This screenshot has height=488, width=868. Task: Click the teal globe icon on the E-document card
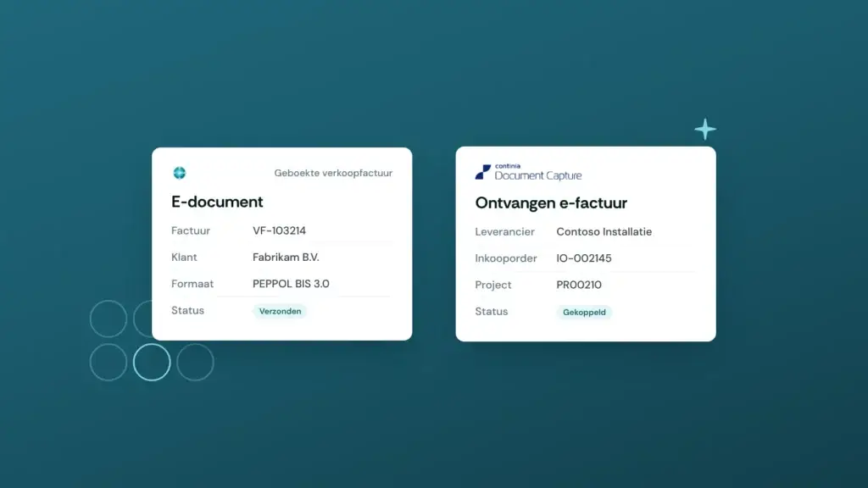[180, 173]
